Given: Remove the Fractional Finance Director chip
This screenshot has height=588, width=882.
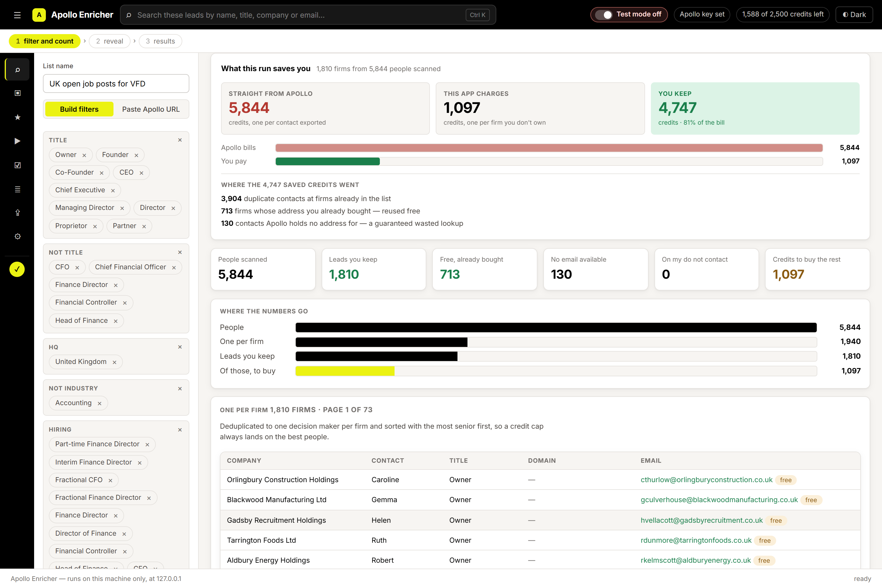Looking at the screenshot, I should [x=149, y=498].
